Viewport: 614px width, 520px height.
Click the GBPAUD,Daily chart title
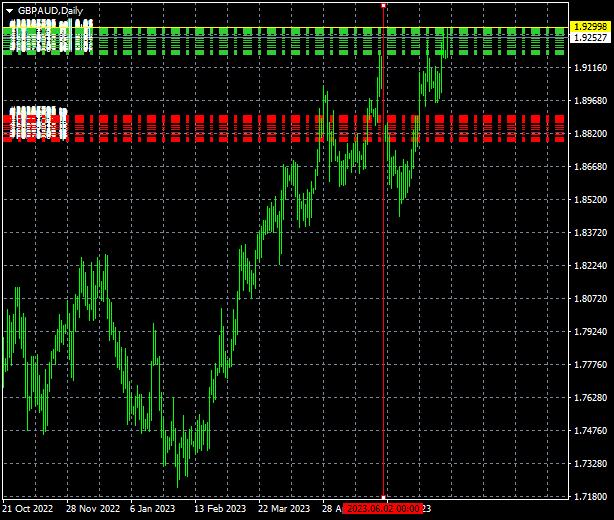[50, 11]
